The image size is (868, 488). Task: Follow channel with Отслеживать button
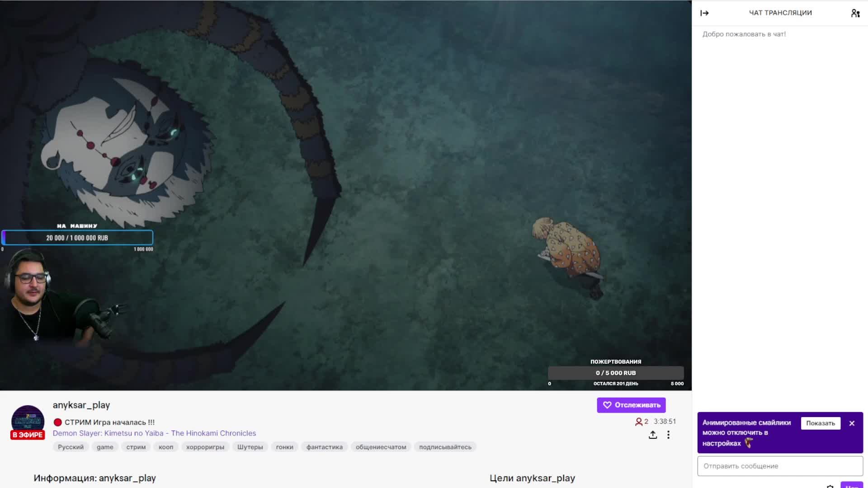(x=631, y=405)
